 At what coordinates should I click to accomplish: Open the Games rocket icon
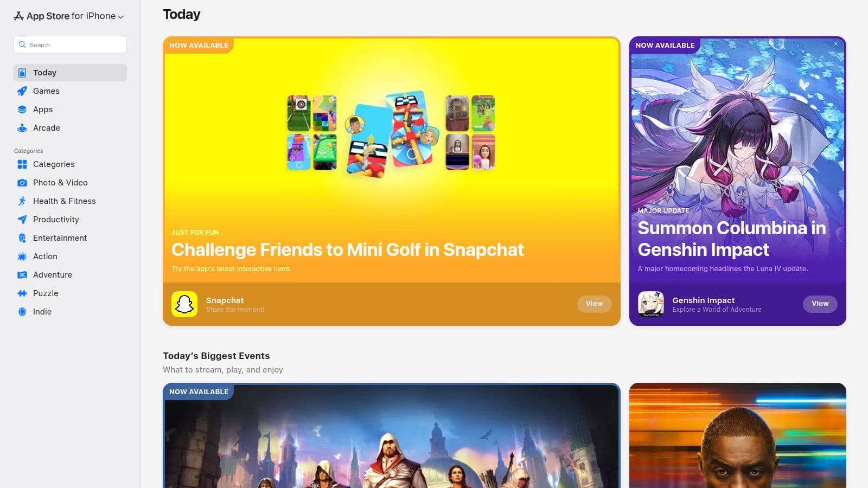click(x=22, y=91)
